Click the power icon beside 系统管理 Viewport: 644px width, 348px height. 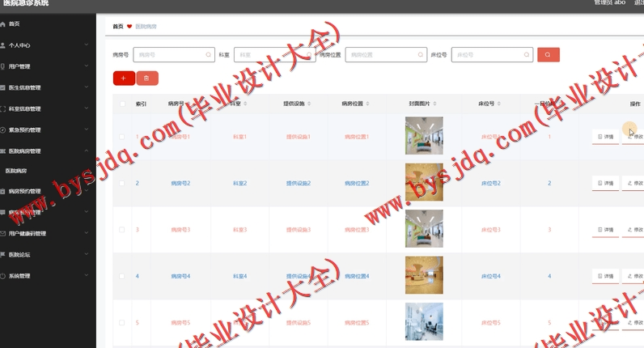pyautogui.click(x=3, y=276)
